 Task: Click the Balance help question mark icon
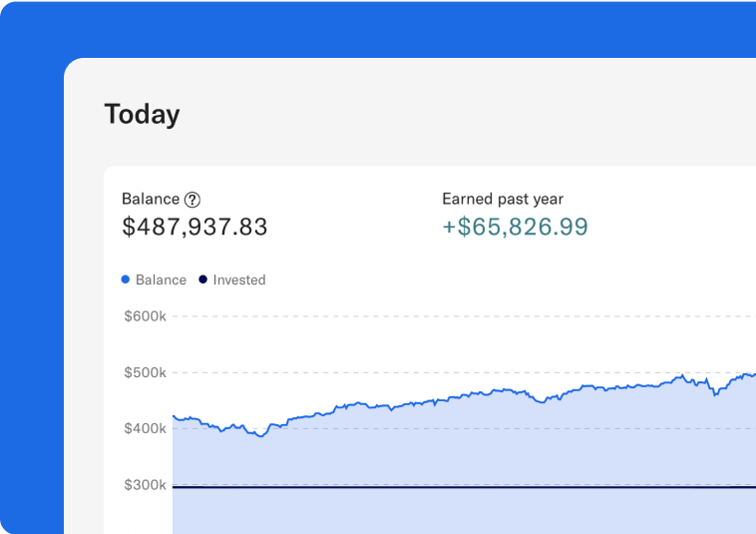[x=192, y=200]
